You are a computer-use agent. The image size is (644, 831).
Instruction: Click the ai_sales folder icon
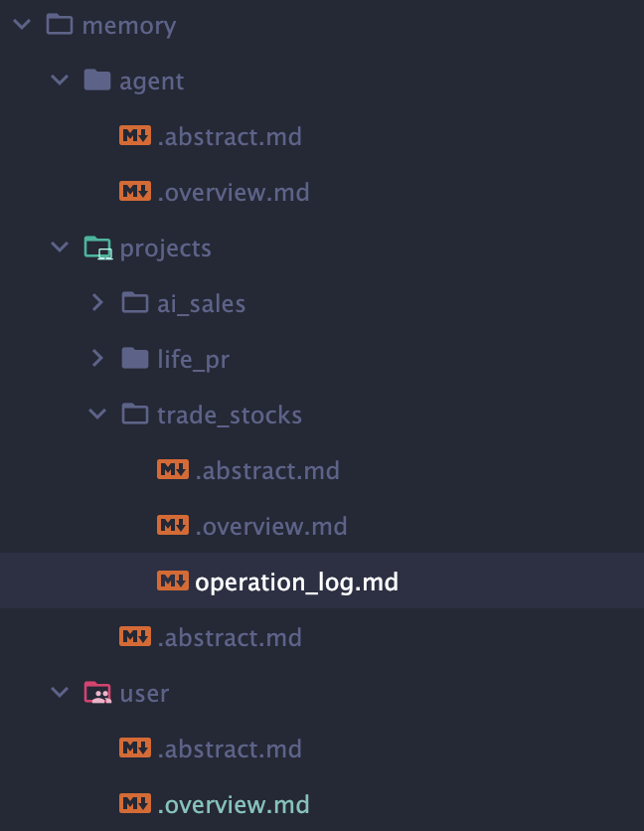[135, 302]
